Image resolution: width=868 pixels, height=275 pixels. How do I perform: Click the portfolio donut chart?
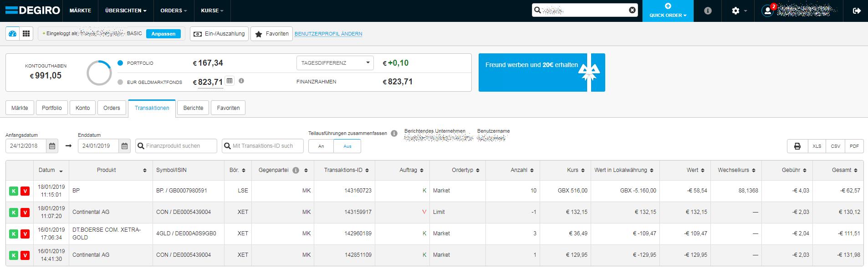(99, 73)
